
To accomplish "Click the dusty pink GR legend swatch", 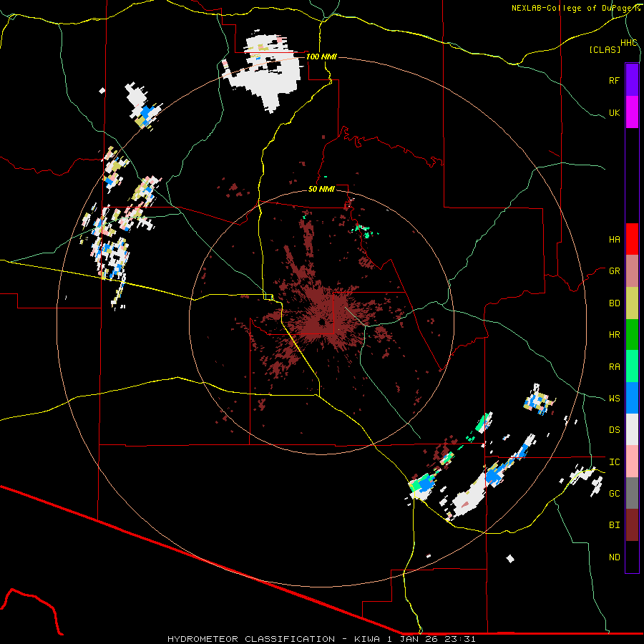I will coord(632,270).
